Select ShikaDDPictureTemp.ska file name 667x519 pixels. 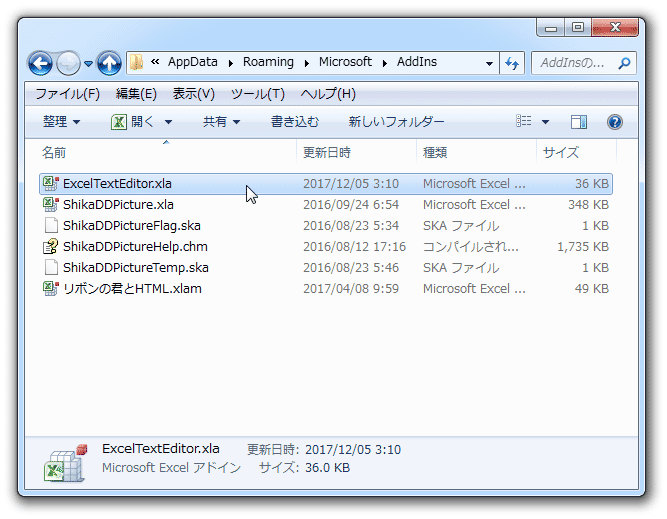(x=136, y=268)
